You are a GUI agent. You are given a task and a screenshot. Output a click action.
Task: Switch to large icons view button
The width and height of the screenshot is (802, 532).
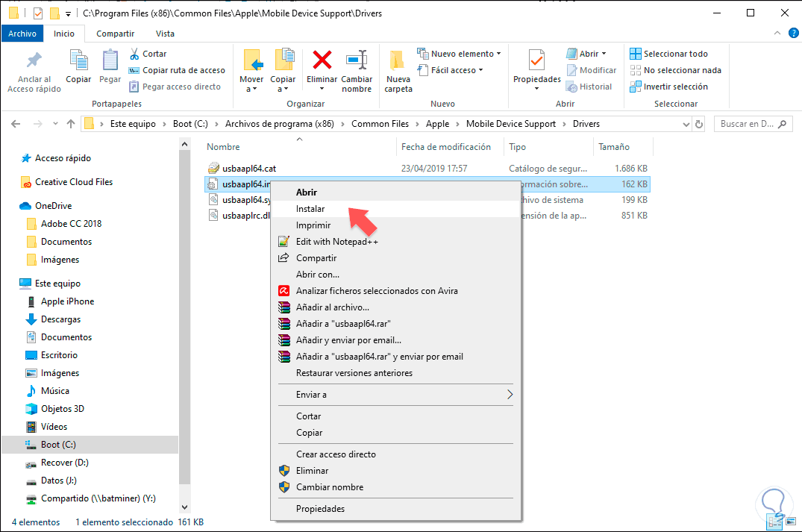[x=791, y=522]
